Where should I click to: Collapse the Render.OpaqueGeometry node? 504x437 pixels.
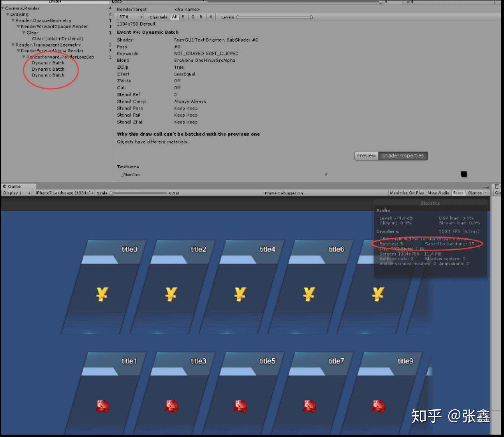(x=13, y=20)
